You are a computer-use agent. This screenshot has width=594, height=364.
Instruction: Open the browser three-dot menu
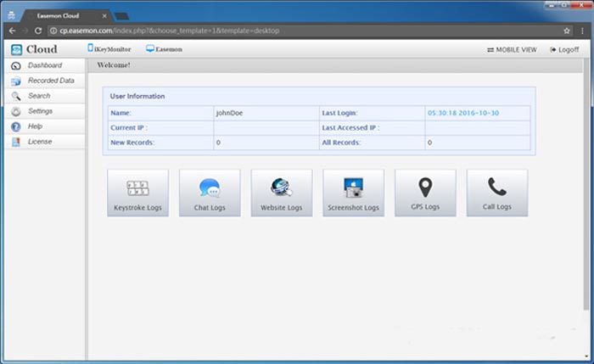tap(582, 31)
